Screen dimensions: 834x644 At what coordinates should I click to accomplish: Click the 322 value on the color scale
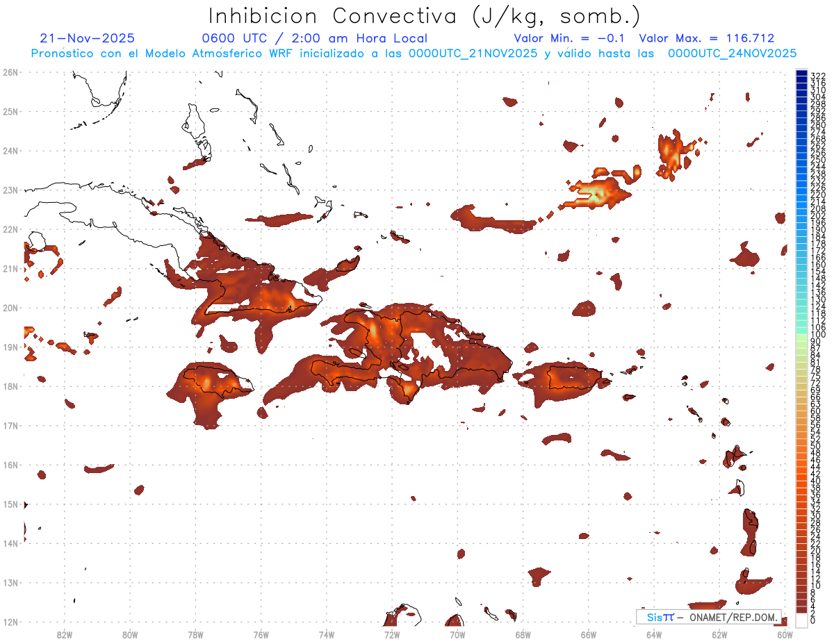818,76
